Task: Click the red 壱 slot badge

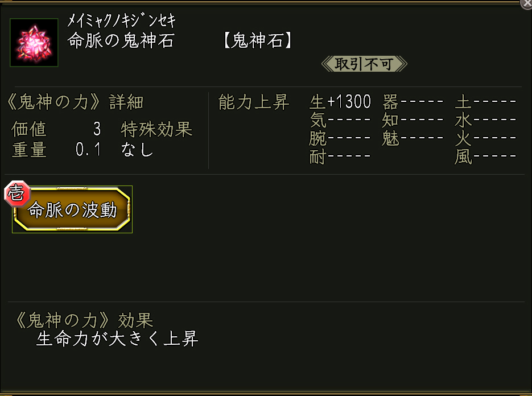Action: tap(15, 195)
